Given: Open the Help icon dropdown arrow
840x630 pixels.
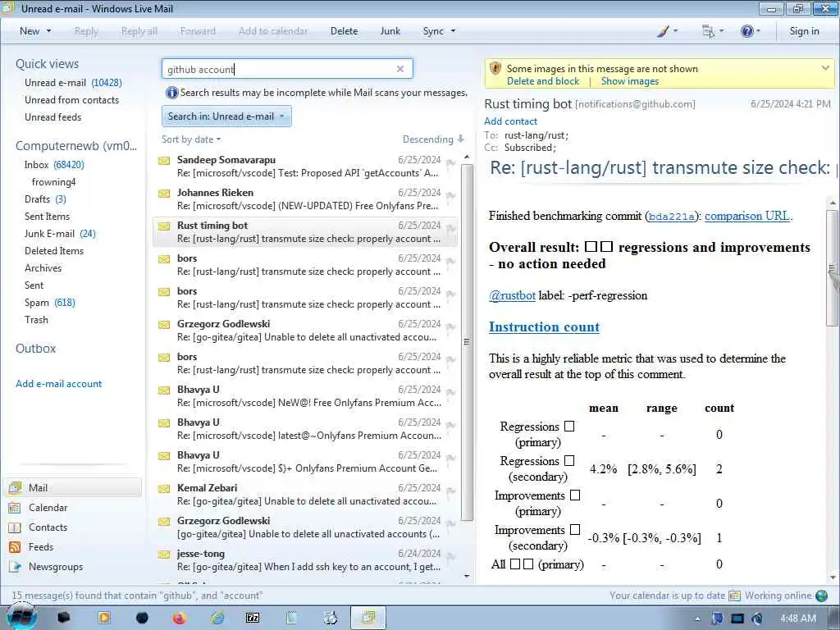Looking at the screenshot, I should click(x=758, y=31).
